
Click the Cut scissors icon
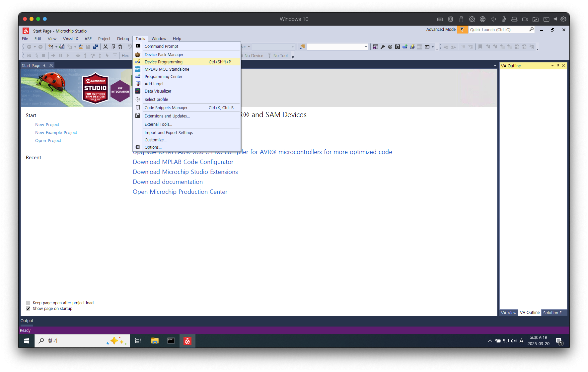point(106,47)
